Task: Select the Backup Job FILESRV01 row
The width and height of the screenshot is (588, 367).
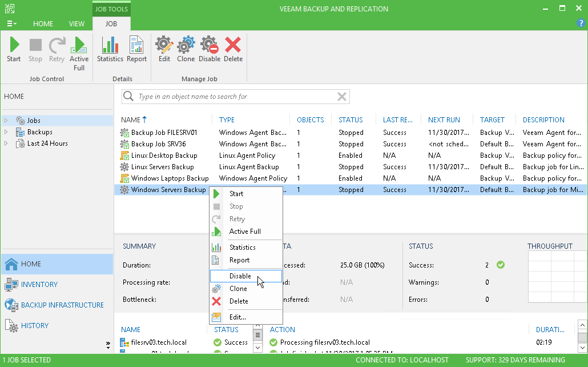Action: 351,133
